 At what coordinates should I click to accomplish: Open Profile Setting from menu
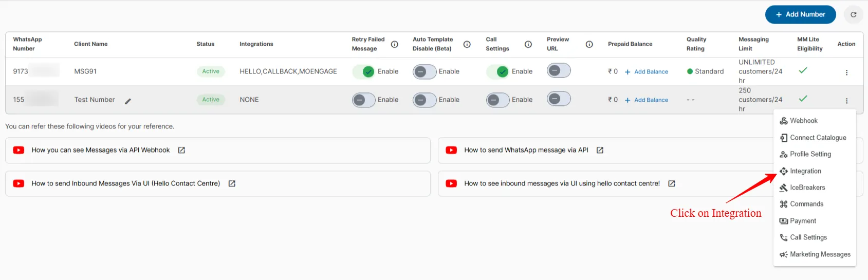[815, 154]
